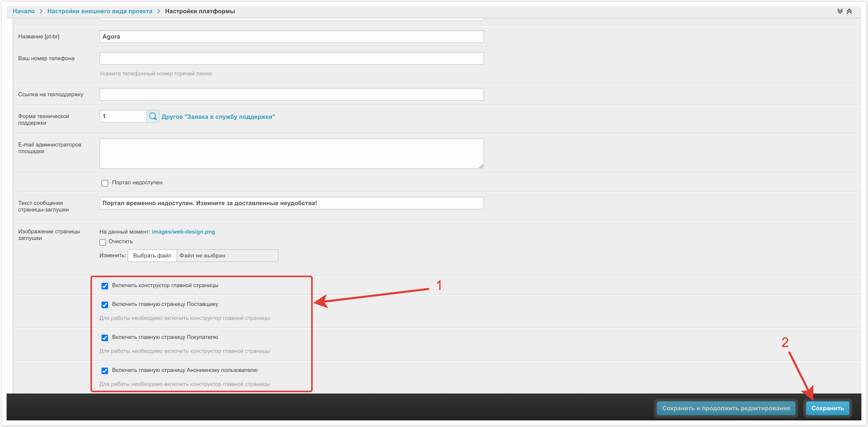Image resolution: width=868 pixels, height=427 pixels.
Task: Open the 'Заявка в службу поддержки' link
Action: pyautogui.click(x=218, y=117)
